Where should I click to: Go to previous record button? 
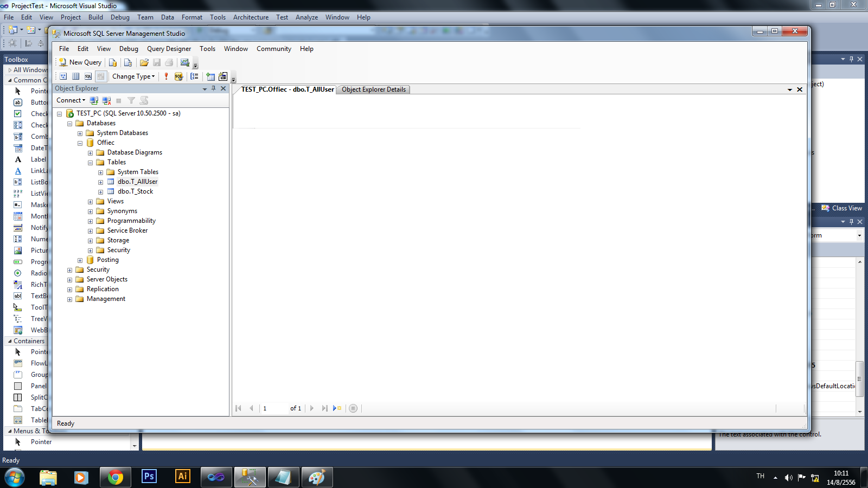pyautogui.click(x=251, y=408)
